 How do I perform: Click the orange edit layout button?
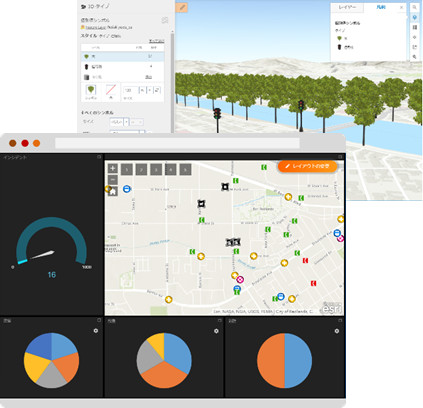point(307,166)
